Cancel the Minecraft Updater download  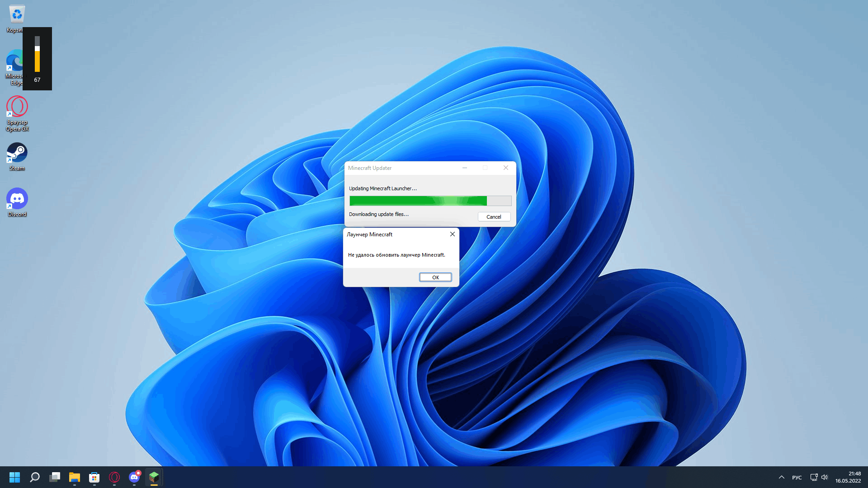coord(494,217)
